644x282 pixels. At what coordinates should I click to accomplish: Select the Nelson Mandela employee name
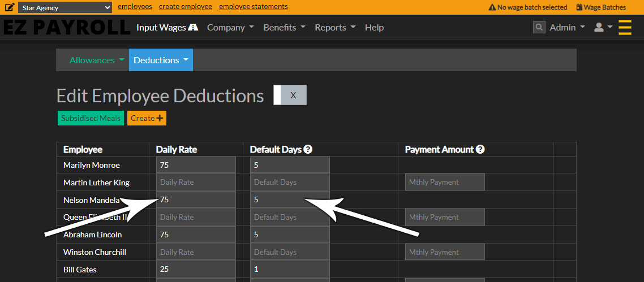(92, 200)
